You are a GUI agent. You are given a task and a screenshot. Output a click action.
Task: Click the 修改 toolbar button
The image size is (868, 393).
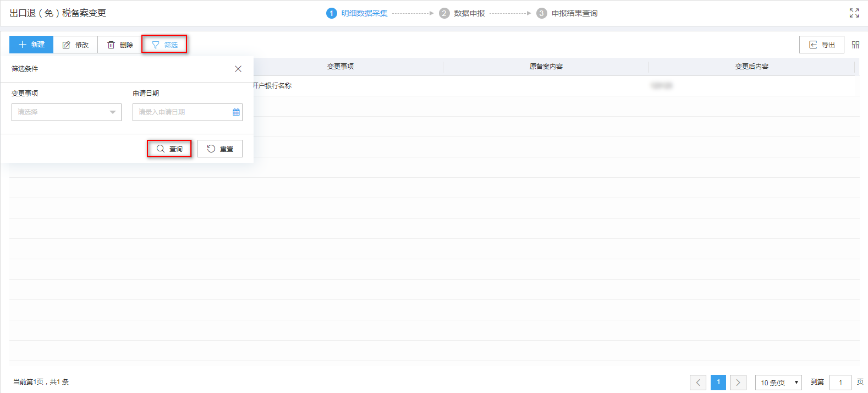75,45
